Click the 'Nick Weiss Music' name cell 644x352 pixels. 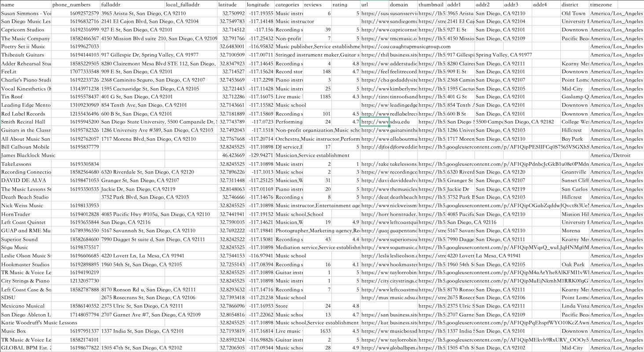[26, 205]
